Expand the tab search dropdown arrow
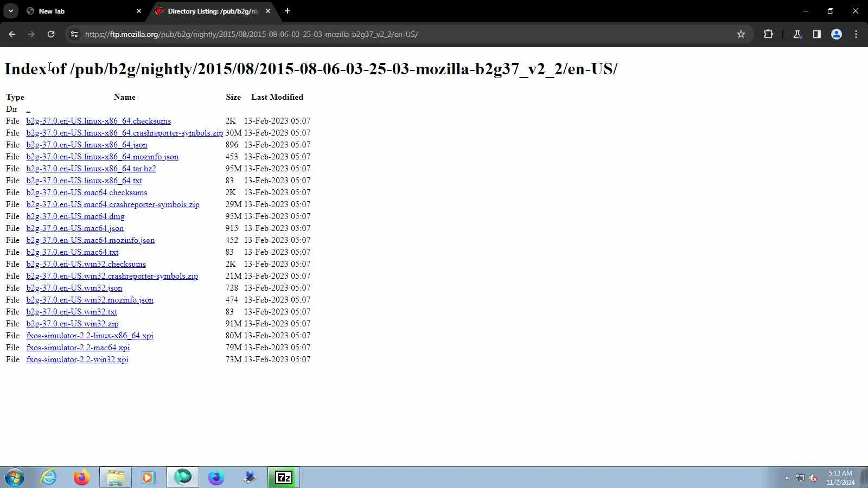The height and width of the screenshot is (488, 868). point(11,11)
